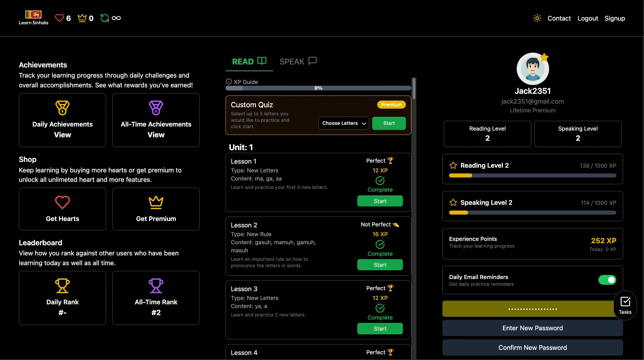The height and width of the screenshot is (360, 644).
Task: View the All-Time Rank leaderboard card
Action: pos(156,298)
